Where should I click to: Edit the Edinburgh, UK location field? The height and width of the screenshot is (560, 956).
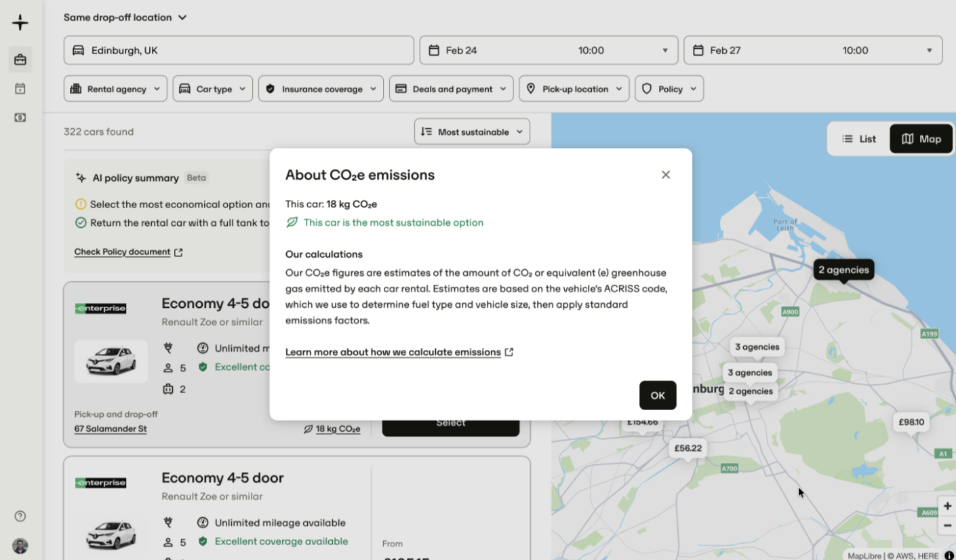[x=239, y=50]
